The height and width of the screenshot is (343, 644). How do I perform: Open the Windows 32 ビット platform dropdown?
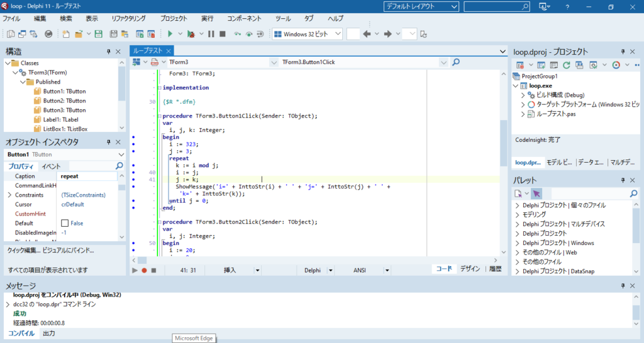pyautogui.click(x=307, y=34)
